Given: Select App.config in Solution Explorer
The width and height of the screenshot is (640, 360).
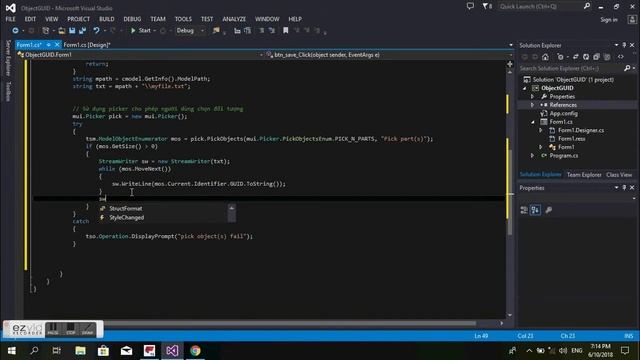Looking at the screenshot, I should point(563,113).
